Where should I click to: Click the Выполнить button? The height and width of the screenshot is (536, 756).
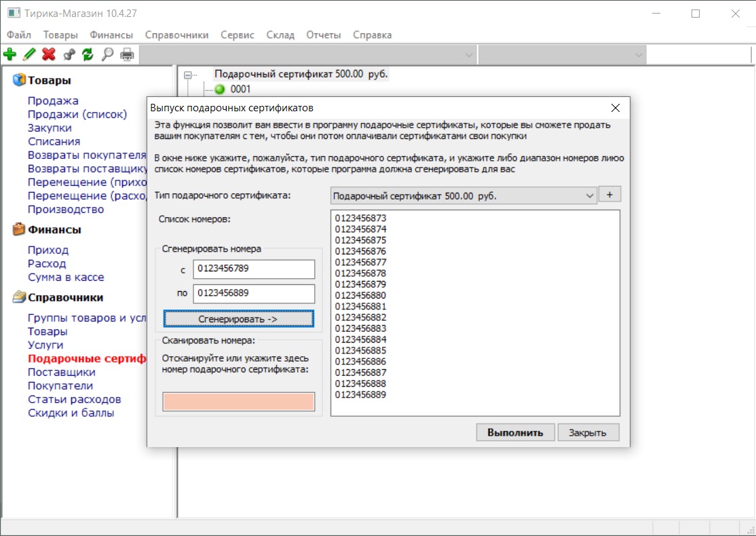pyautogui.click(x=515, y=432)
